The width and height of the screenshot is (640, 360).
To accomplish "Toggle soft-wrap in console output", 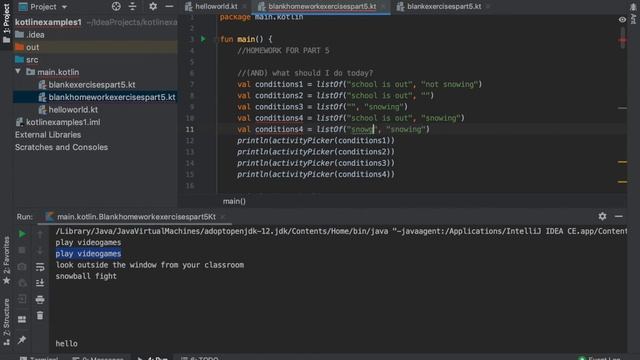I will (40, 267).
